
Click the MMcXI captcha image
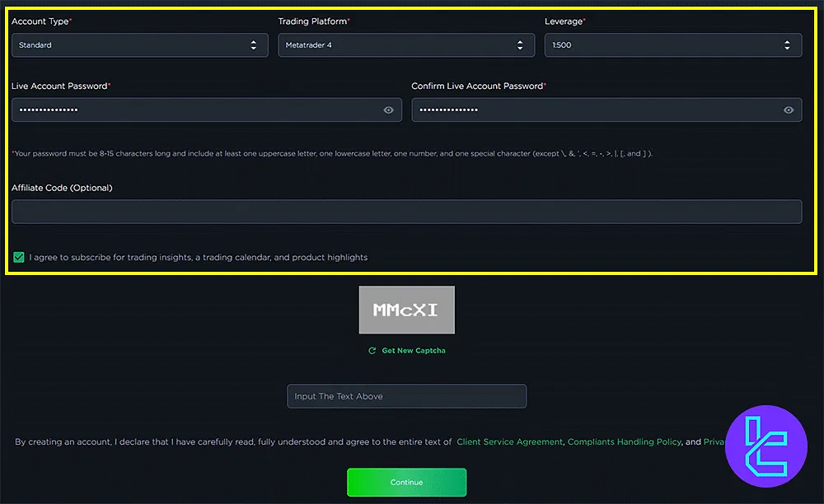tap(407, 310)
